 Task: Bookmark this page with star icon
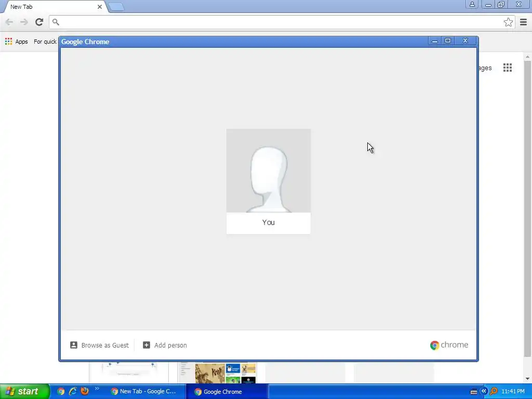tap(508, 22)
